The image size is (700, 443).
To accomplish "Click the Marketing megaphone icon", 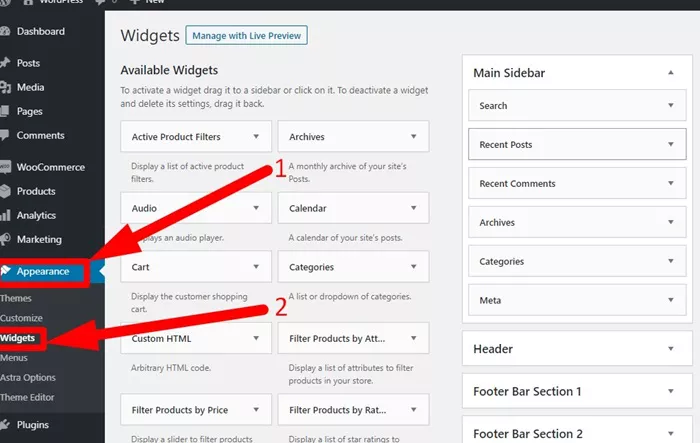I will coord(5,239).
